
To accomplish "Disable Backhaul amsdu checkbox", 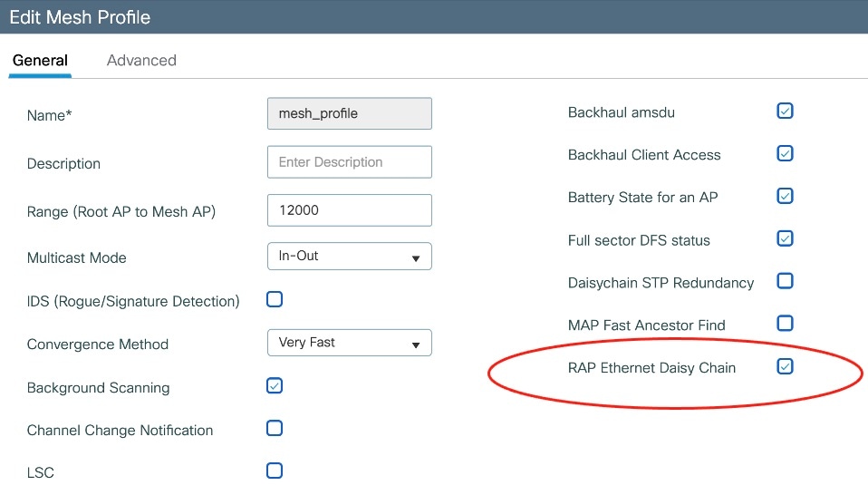I will (785, 111).
